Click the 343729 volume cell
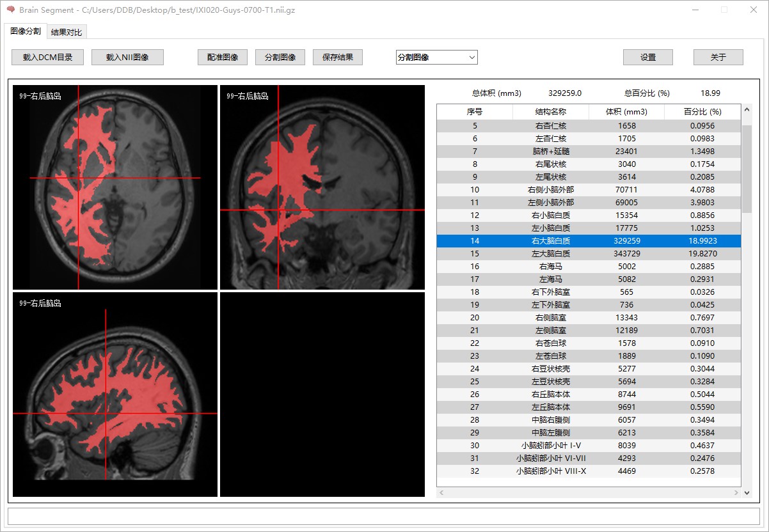This screenshot has height=532, width=769. coord(627,254)
